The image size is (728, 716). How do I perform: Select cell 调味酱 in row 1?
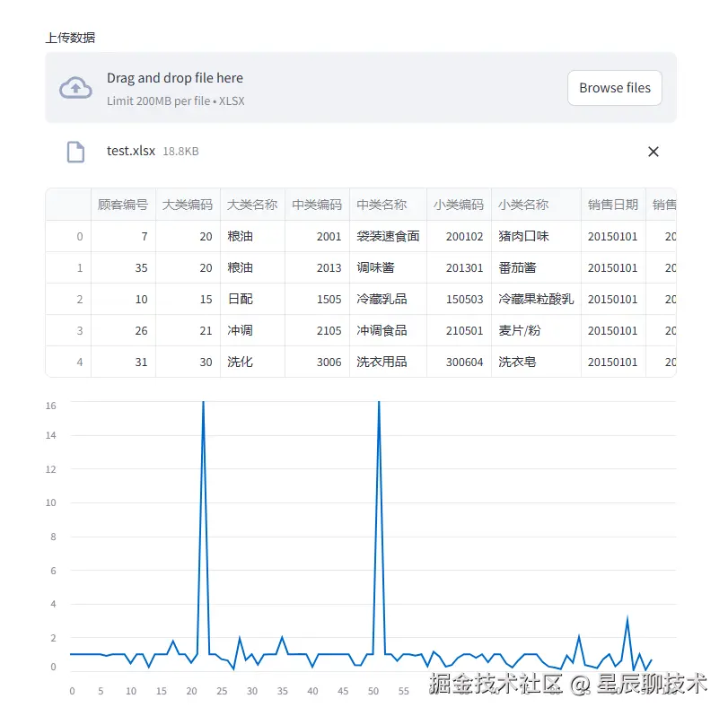pos(388,267)
